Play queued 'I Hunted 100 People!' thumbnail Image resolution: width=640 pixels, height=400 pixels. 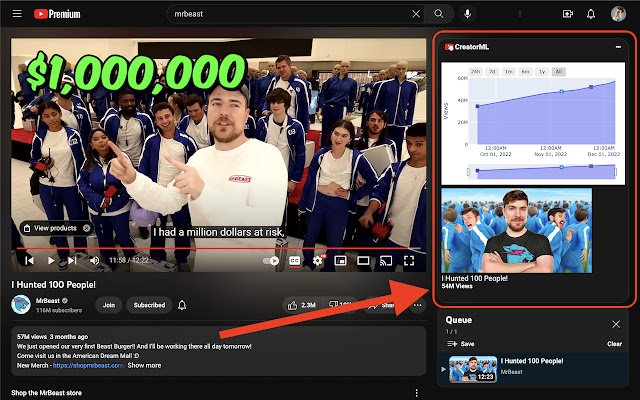[x=473, y=369]
